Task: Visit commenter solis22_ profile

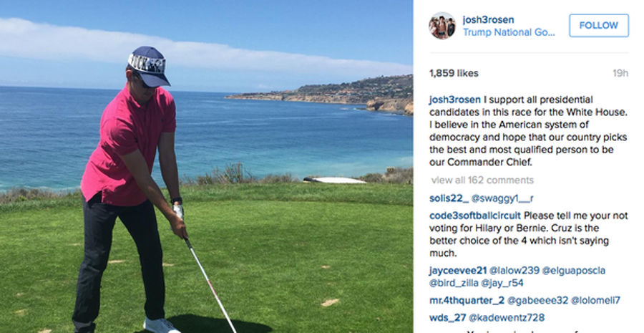Action: click(x=449, y=198)
